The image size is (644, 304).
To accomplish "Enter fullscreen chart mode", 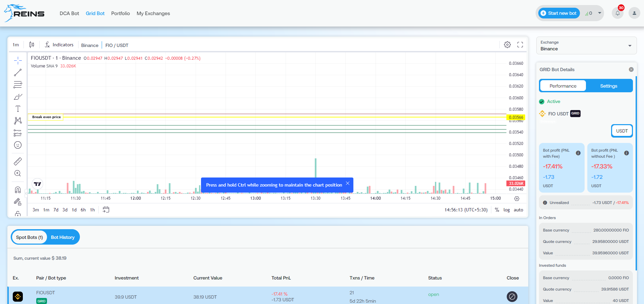I will click(x=520, y=45).
